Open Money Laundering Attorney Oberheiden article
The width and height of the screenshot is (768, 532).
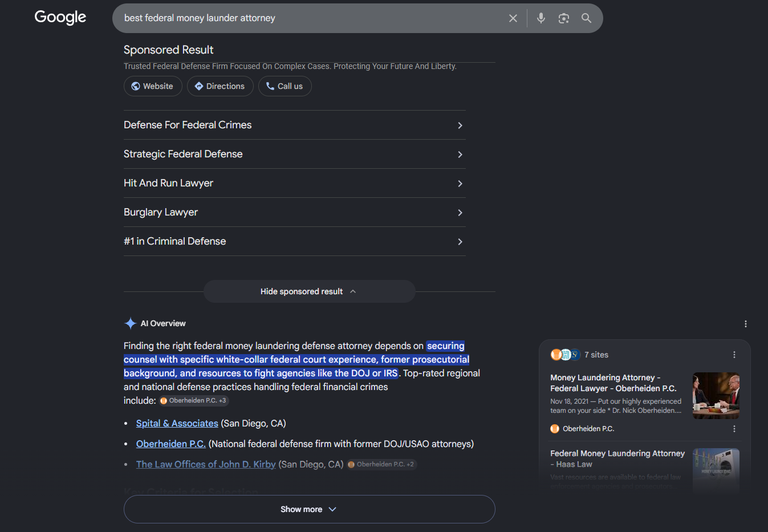tap(613, 383)
